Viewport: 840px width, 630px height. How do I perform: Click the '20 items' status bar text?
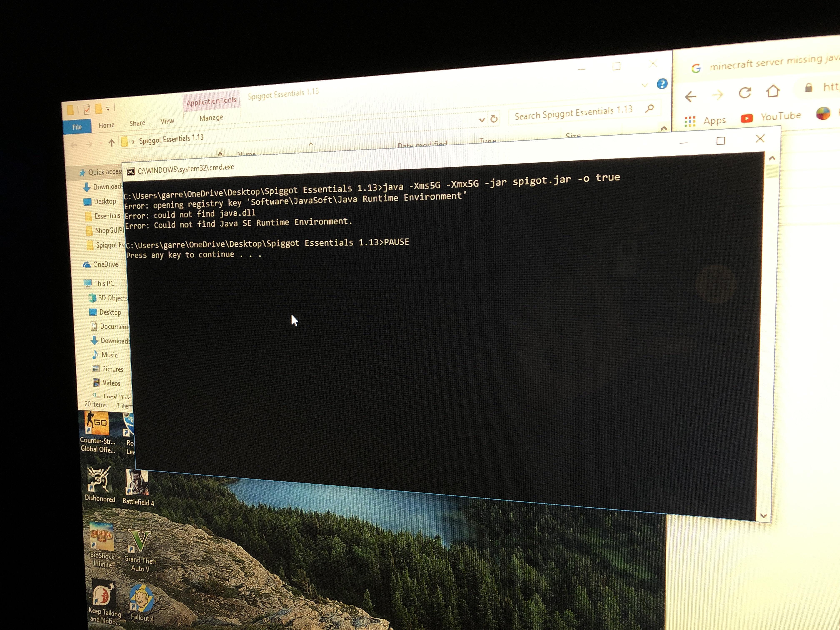tap(96, 404)
